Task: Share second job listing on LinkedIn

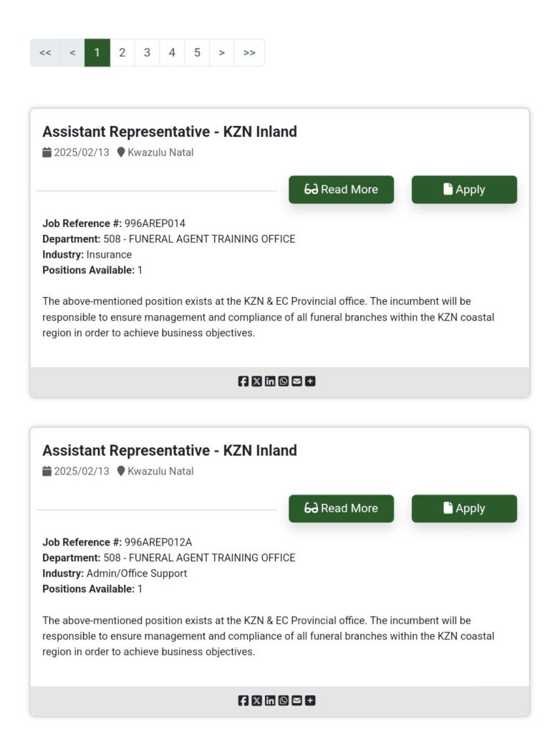Action: (270, 700)
